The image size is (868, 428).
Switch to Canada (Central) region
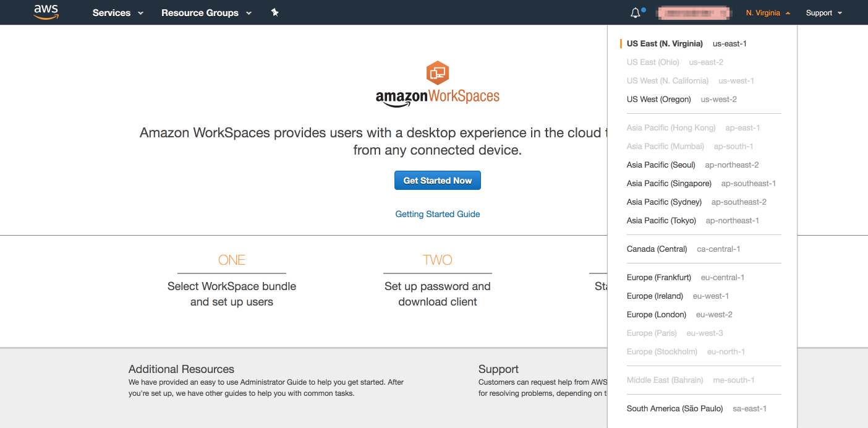click(657, 249)
